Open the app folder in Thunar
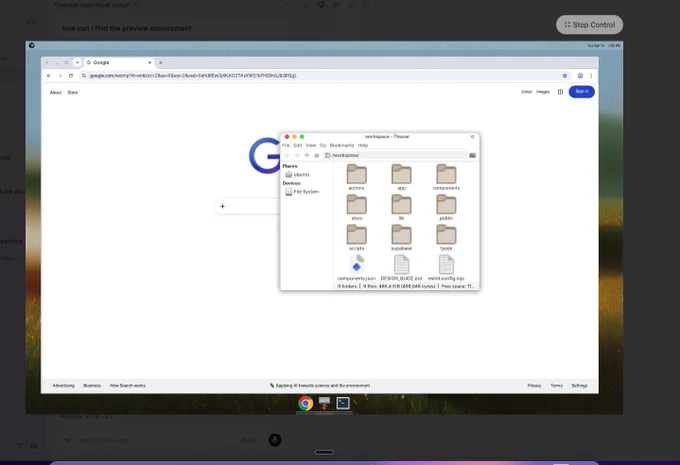The width and height of the screenshot is (680, 465). (401, 177)
